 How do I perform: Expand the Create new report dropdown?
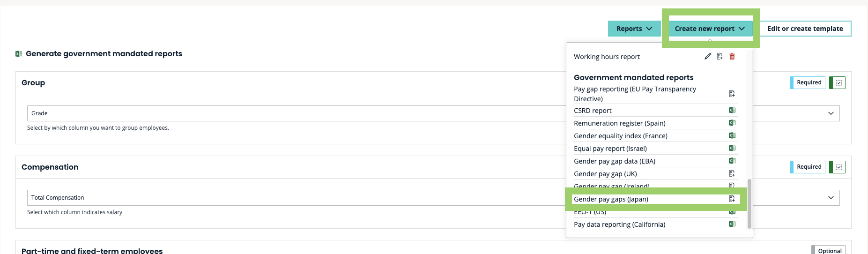[710, 29]
